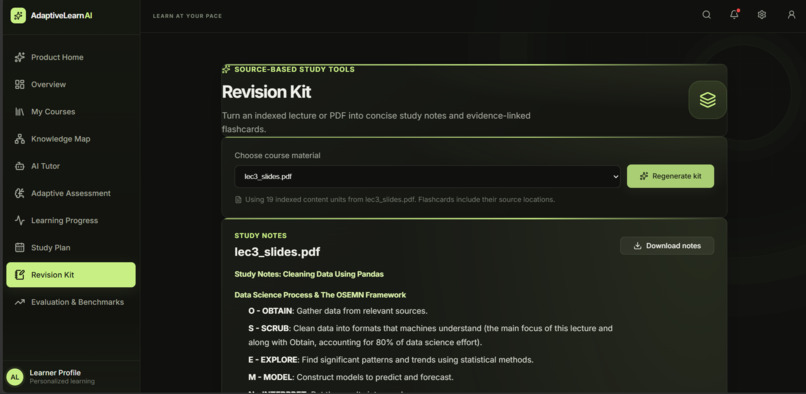
Task: Open user account icon in header
Action: pyautogui.click(x=792, y=15)
